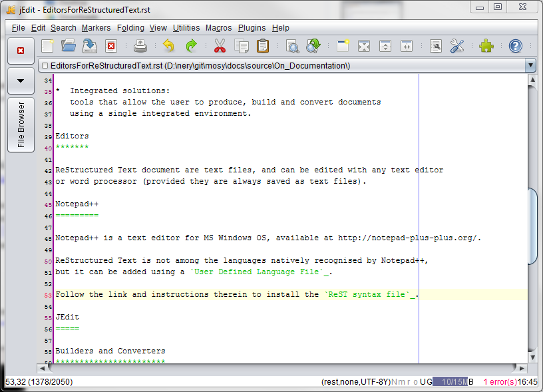Open the File menu
Screen dimensions: 543x392
click(19, 28)
